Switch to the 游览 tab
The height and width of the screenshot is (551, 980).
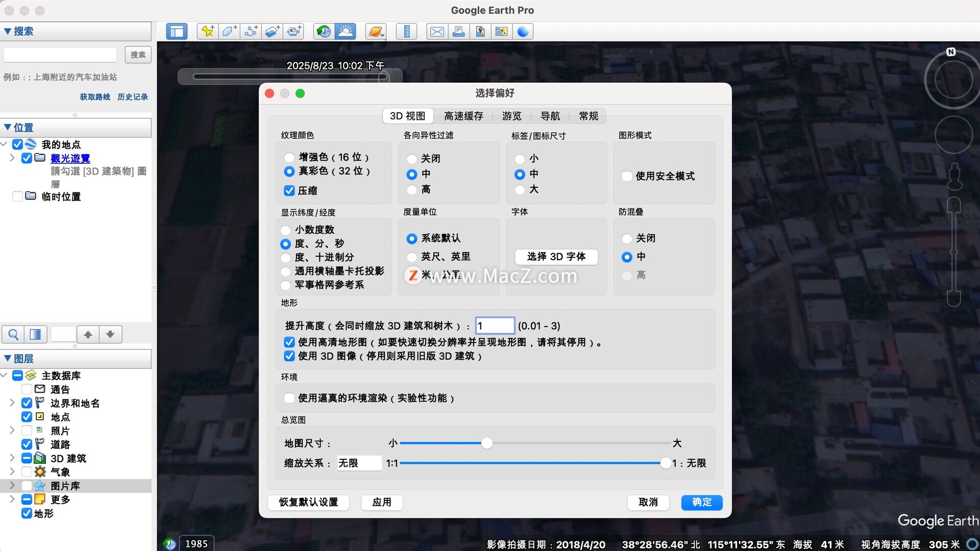point(512,116)
